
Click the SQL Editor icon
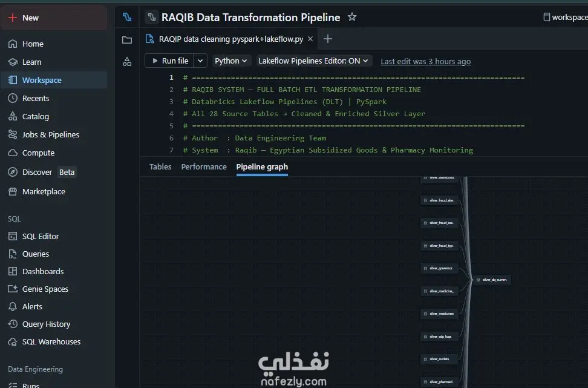point(13,237)
